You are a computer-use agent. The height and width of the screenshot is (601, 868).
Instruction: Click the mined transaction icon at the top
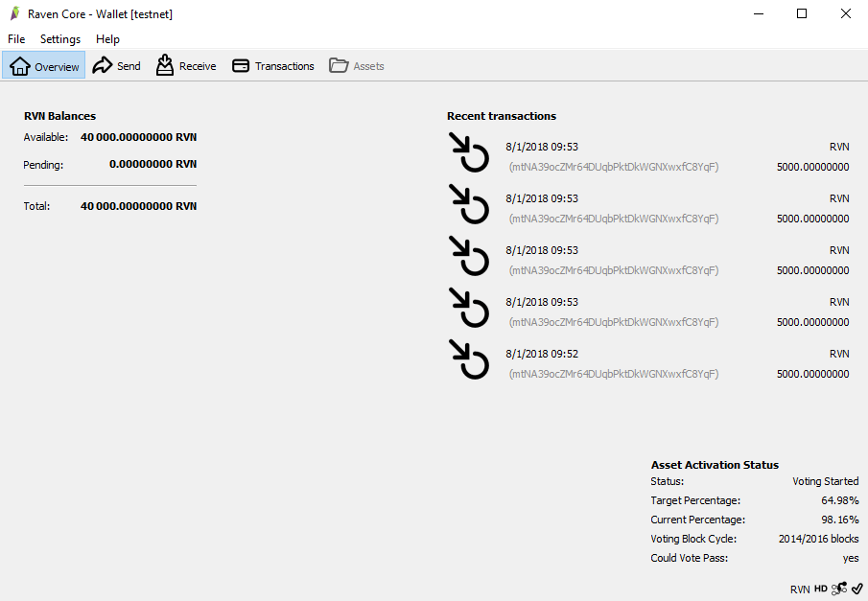[469, 153]
